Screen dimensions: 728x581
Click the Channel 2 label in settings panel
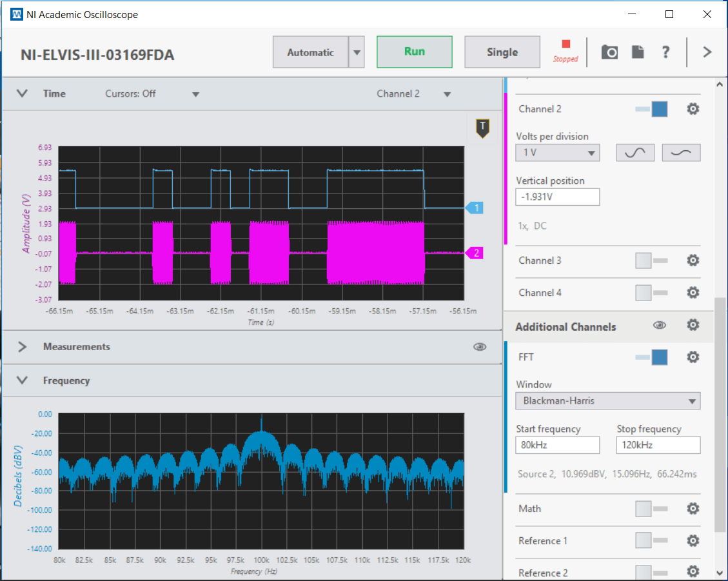540,109
